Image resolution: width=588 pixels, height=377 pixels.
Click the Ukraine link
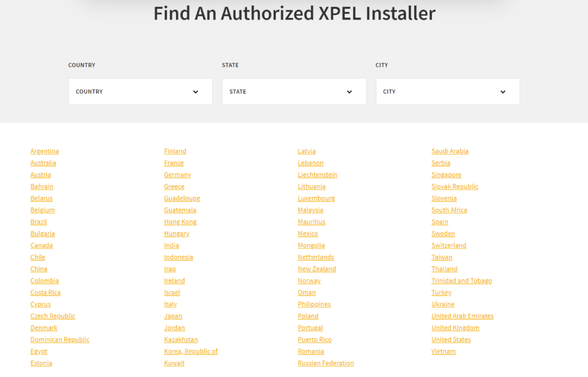click(443, 304)
